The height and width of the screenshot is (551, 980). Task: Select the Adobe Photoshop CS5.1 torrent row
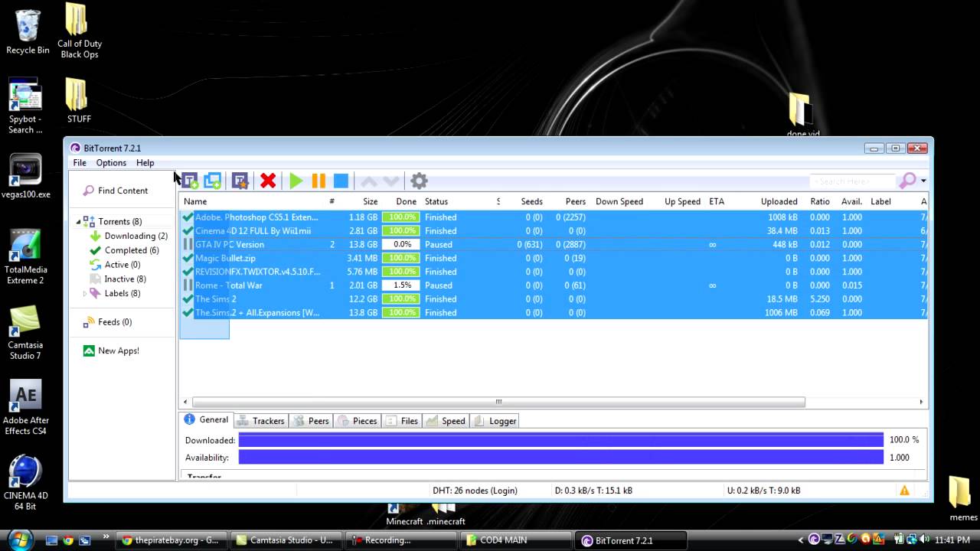pos(554,217)
